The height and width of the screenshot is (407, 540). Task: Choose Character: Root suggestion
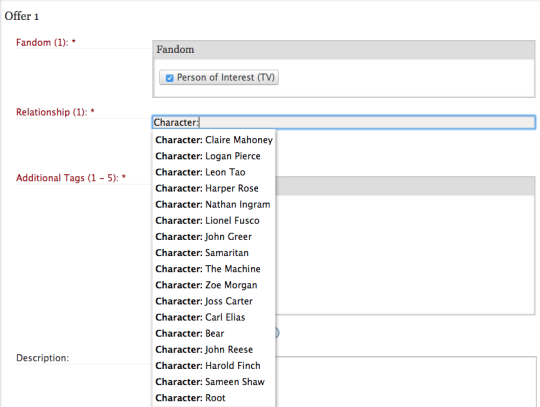pos(214,398)
